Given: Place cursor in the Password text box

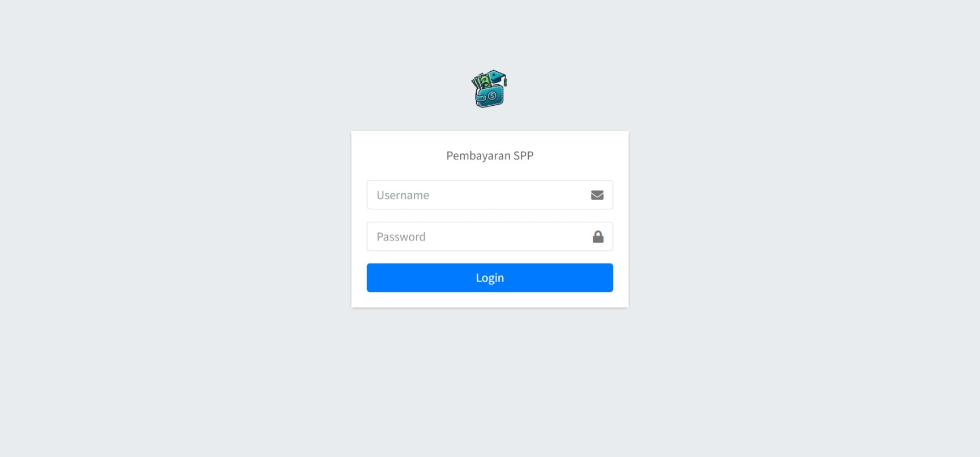Looking at the screenshot, I should [490, 236].
